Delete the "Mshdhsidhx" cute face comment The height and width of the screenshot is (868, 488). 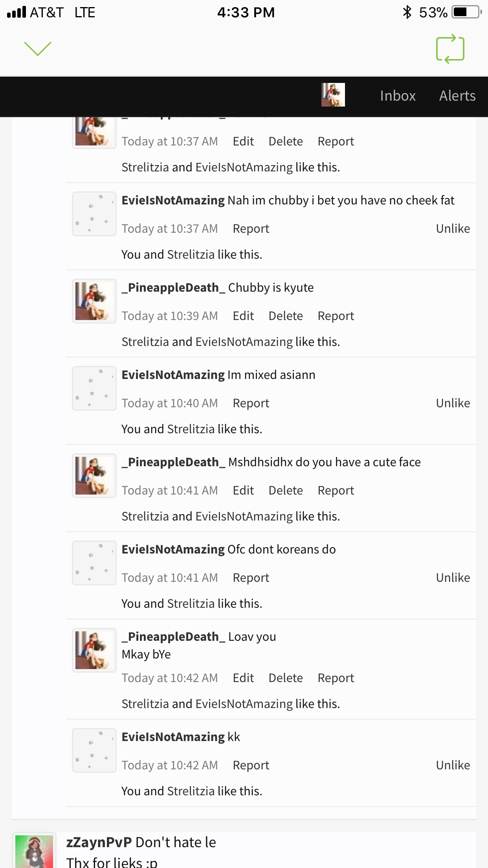(286, 490)
